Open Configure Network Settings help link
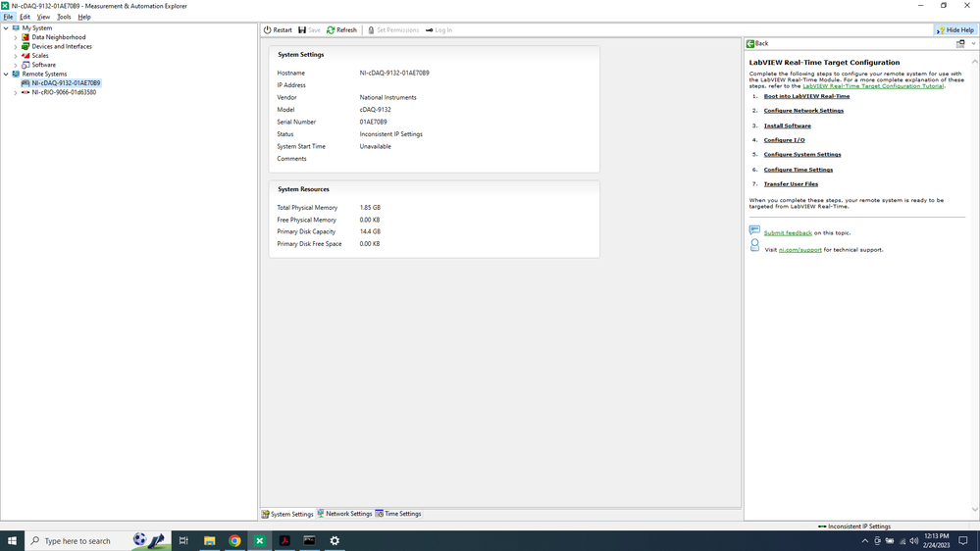 (x=803, y=111)
